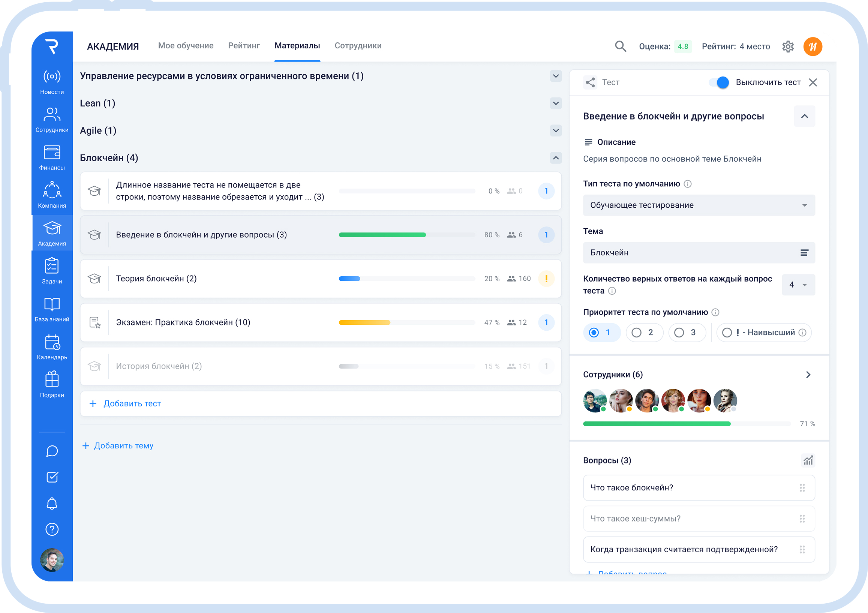
Task: Open Компания sidebar section
Action: [52, 195]
